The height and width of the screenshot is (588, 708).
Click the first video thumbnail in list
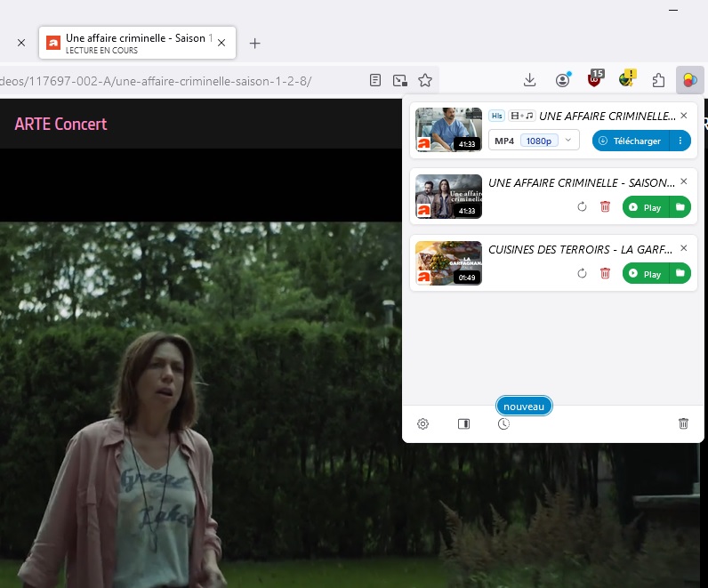click(448, 130)
